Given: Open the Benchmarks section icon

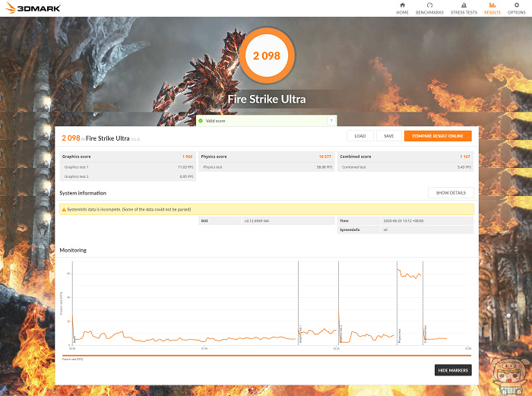Looking at the screenshot, I should (x=429, y=5).
